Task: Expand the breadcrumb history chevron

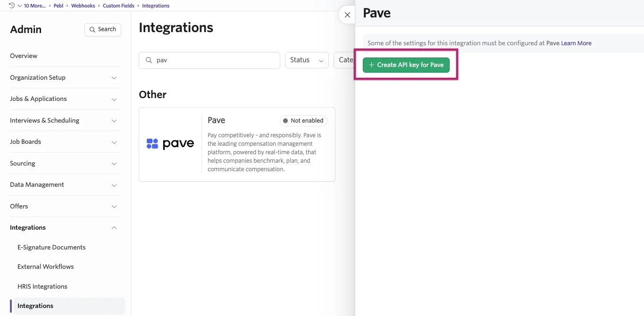Action: pyautogui.click(x=19, y=6)
